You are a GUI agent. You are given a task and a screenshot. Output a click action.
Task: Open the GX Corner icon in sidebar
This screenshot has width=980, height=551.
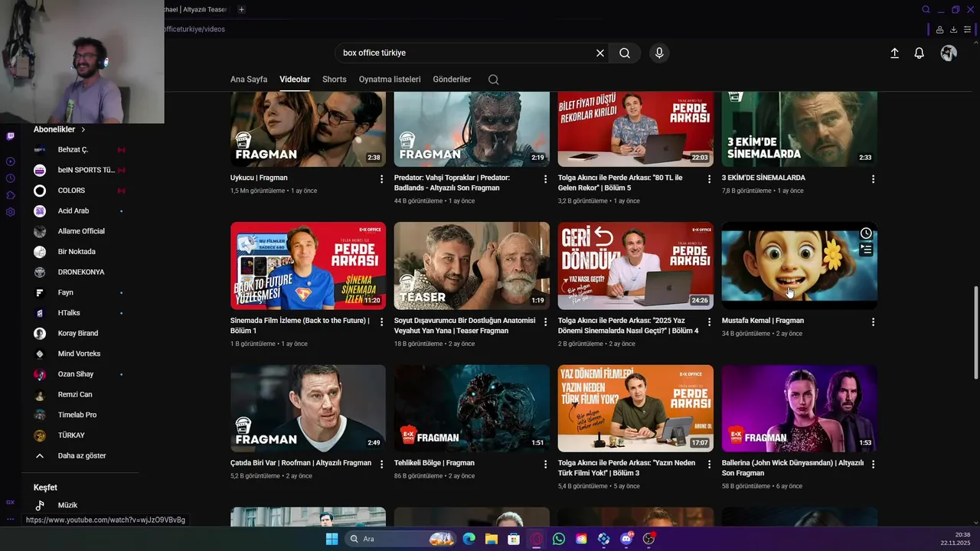pyautogui.click(x=10, y=502)
